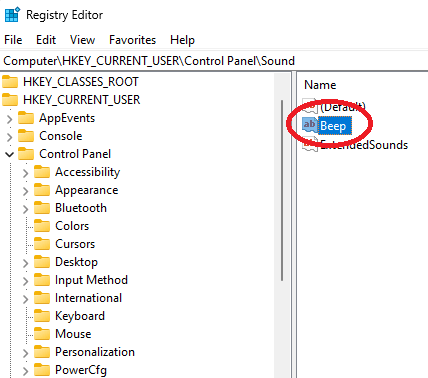This screenshot has width=428, height=378.
Task: Expand the Input Method key
Action: coord(26,281)
